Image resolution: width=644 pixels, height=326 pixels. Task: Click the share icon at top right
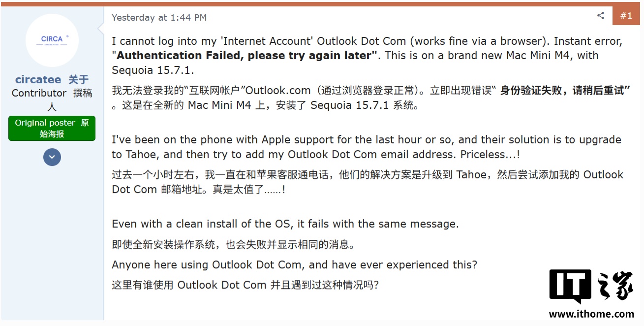point(600,15)
